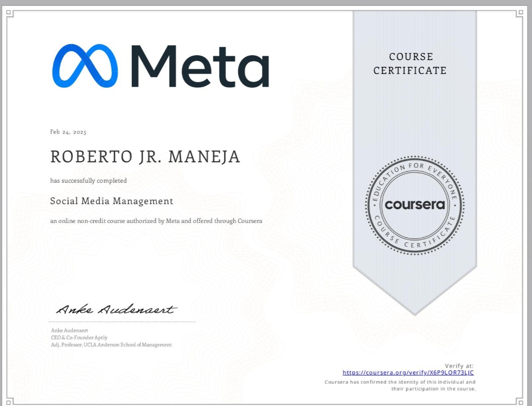This screenshot has width=532, height=406.
Task: Click the "Verify at:" label
Action: (459, 366)
